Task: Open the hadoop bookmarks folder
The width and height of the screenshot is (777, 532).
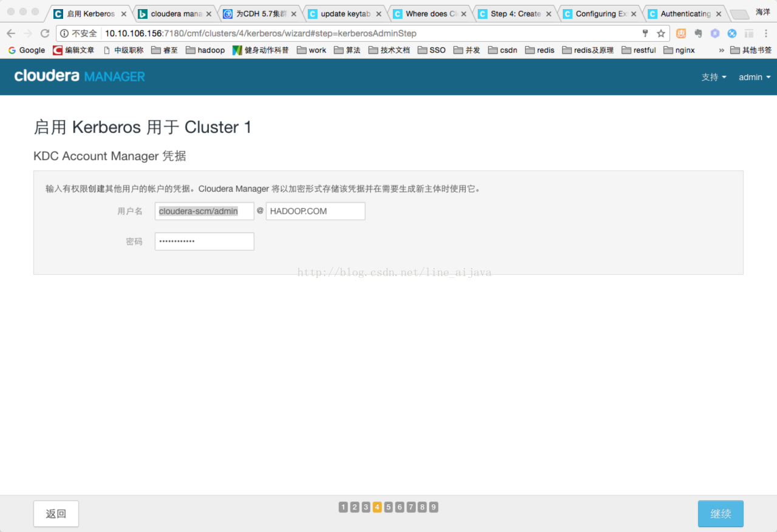Action: tap(205, 50)
